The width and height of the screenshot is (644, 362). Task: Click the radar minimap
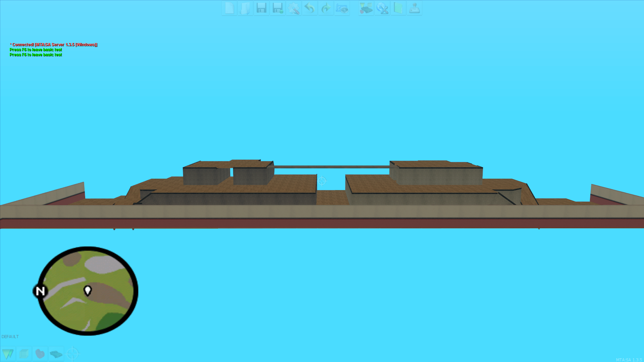pos(87,291)
